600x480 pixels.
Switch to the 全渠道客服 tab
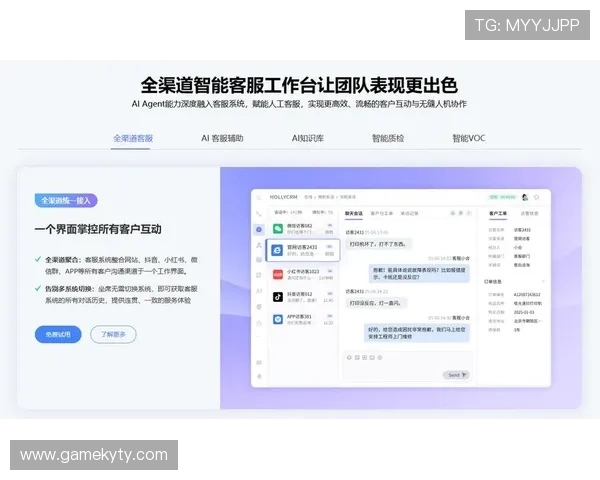coord(133,138)
